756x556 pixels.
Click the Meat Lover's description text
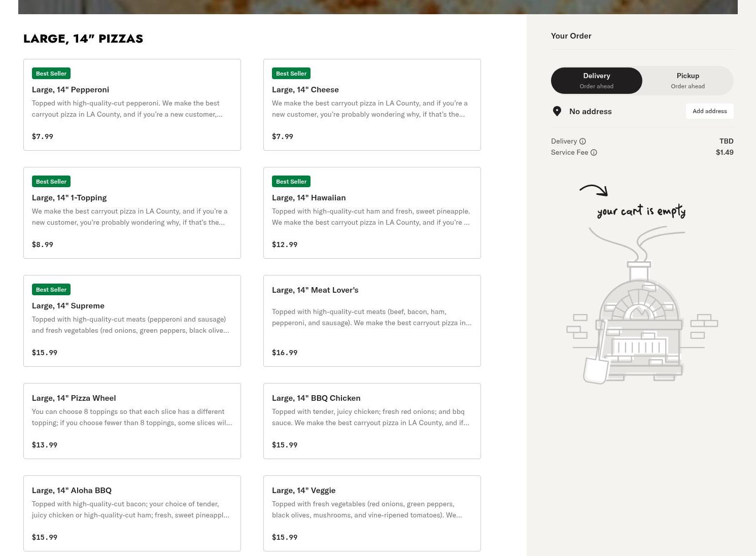[x=372, y=318]
